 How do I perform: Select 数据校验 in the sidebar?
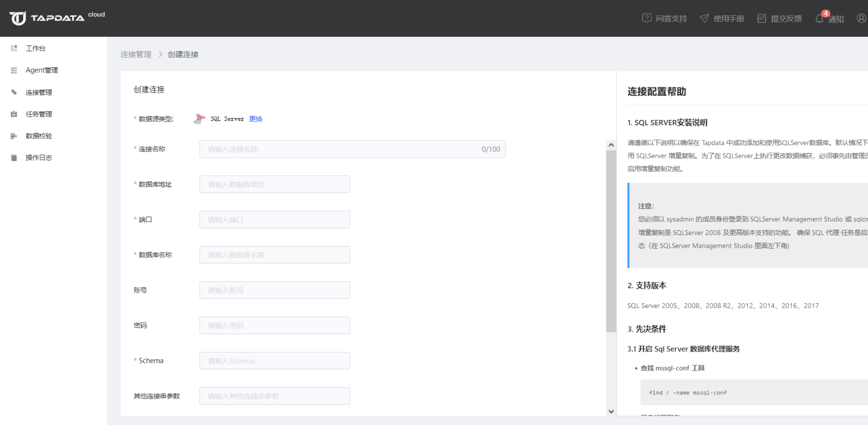pyautogui.click(x=39, y=136)
